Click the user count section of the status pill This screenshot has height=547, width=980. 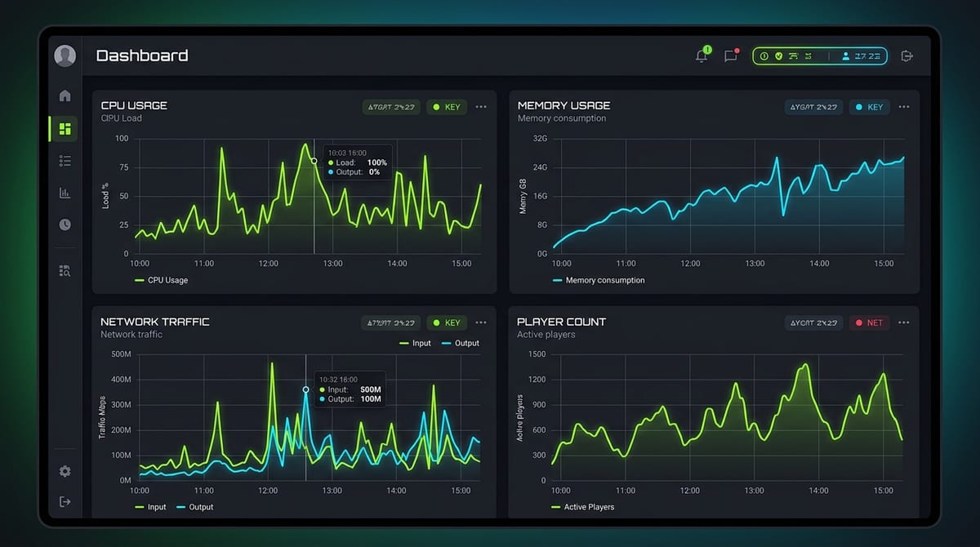860,56
